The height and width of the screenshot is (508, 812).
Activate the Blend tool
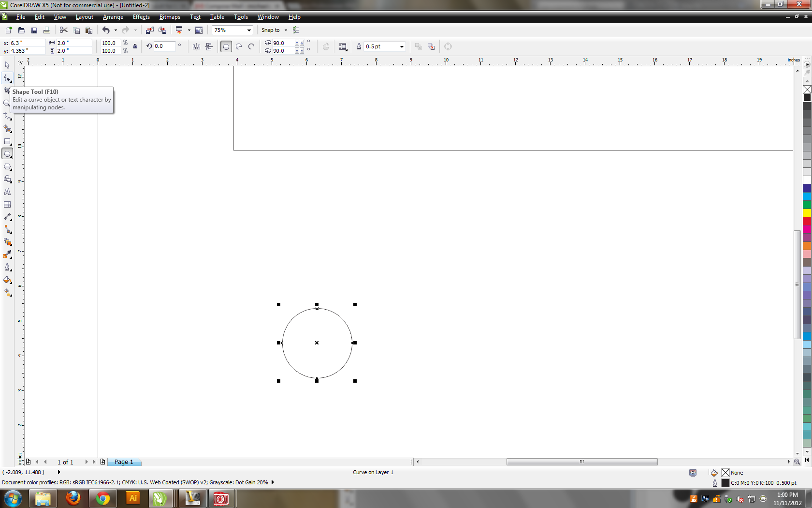(7, 242)
